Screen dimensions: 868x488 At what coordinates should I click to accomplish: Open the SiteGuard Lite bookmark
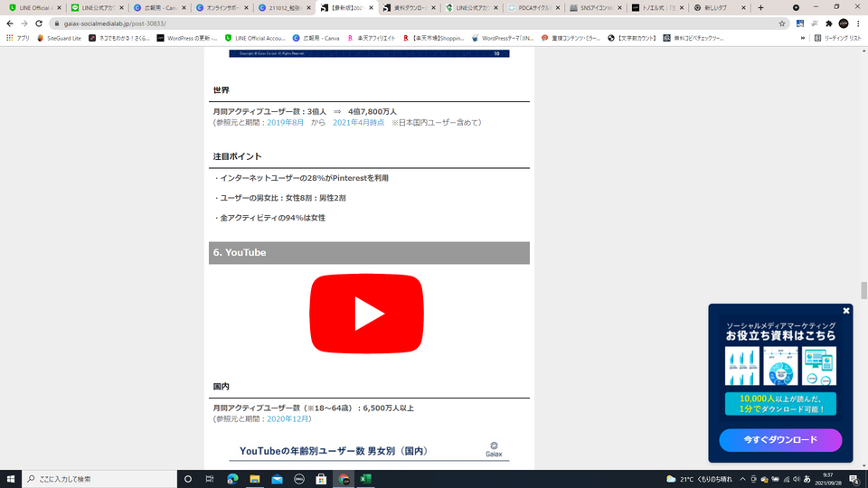(x=59, y=39)
